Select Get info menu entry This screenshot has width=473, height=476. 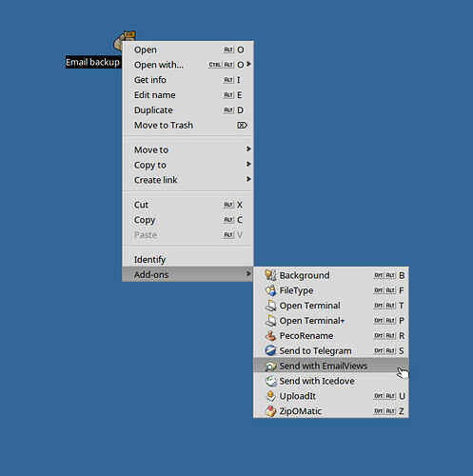tap(187, 80)
